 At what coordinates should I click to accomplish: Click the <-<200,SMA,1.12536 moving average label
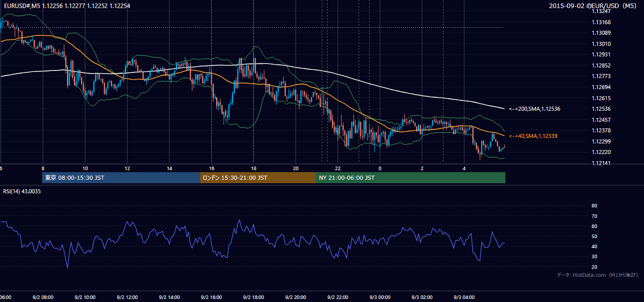point(535,109)
